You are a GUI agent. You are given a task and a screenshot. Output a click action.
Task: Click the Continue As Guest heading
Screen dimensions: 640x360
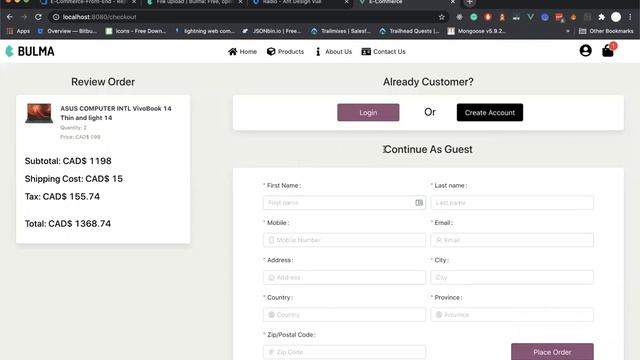point(428,149)
